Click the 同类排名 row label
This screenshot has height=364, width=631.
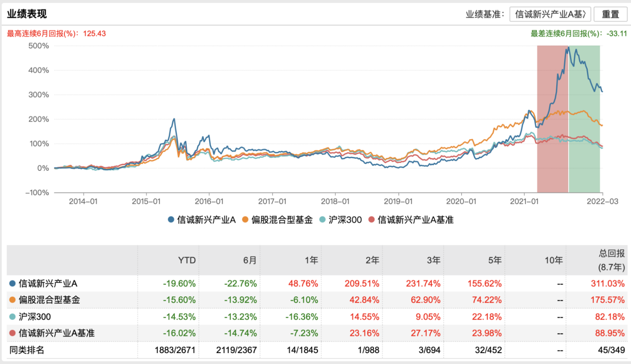(27, 350)
